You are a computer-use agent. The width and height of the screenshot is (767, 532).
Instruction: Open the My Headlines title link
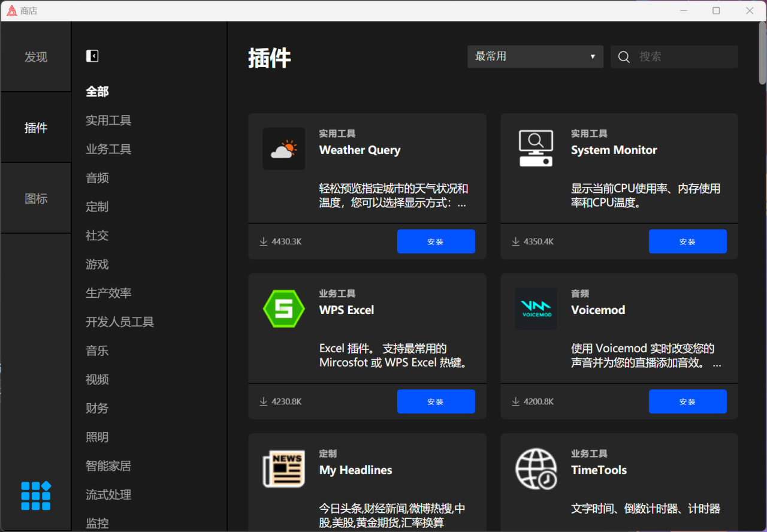[x=355, y=470]
